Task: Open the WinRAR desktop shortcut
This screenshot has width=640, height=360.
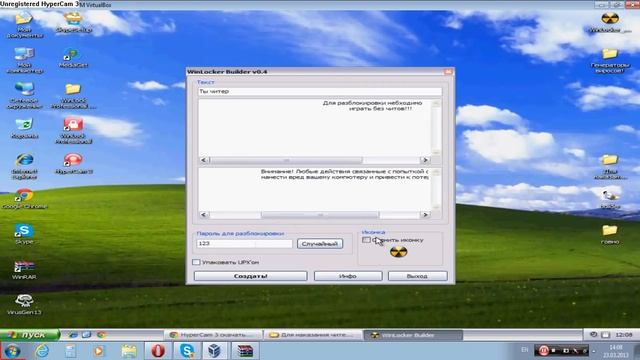Action: coord(24,270)
